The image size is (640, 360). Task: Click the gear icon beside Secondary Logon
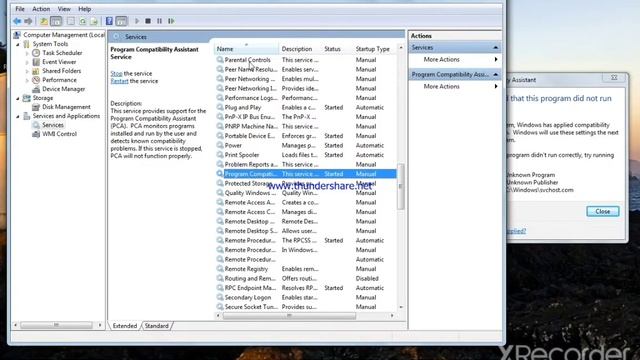click(220, 297)
